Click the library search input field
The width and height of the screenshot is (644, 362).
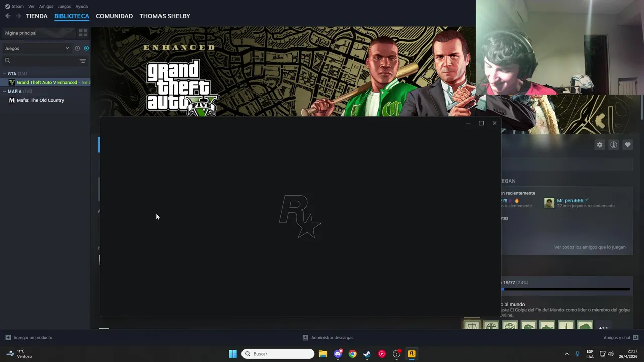tap(44, 61)
